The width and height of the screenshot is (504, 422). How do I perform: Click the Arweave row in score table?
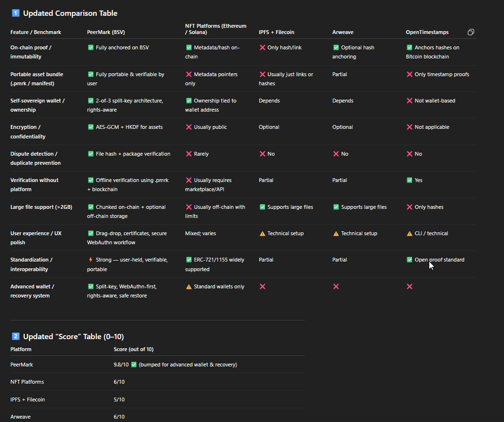[x=158, y=415]
